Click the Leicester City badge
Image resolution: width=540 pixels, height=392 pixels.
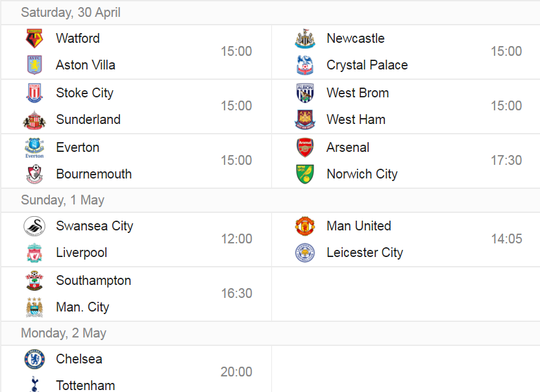[x=305, y=252]
